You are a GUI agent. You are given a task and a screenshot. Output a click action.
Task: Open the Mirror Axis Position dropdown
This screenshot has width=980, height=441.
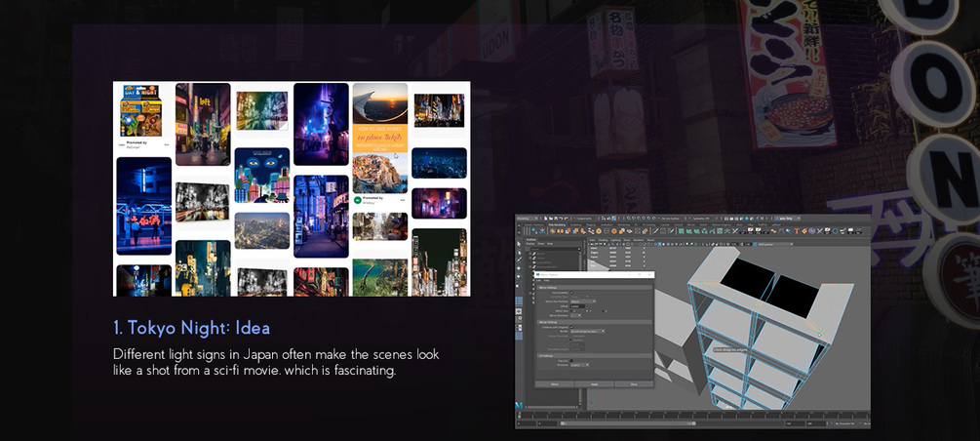583,301
